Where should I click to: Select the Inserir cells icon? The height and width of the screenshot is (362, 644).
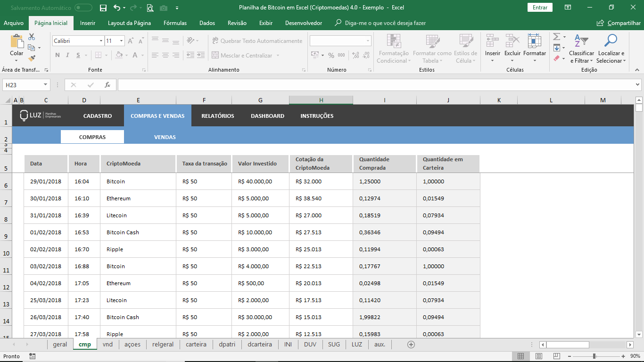(492, 47)
